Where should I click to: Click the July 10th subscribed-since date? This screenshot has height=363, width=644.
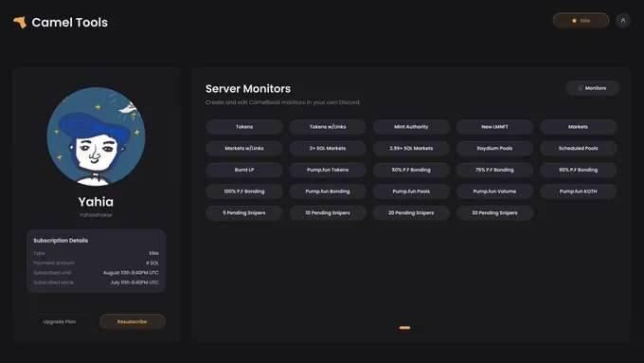(134, 282)
